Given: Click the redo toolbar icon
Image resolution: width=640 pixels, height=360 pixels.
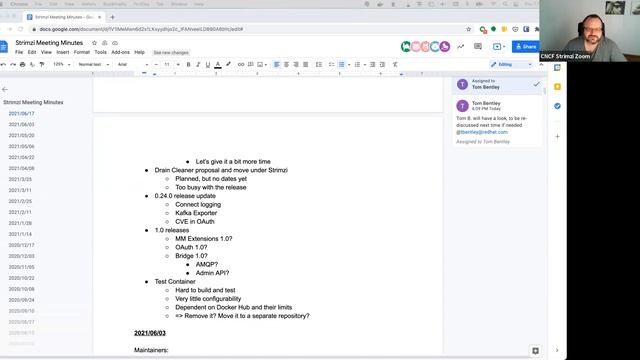Looking at the screenshot, I should pos(13,64).
